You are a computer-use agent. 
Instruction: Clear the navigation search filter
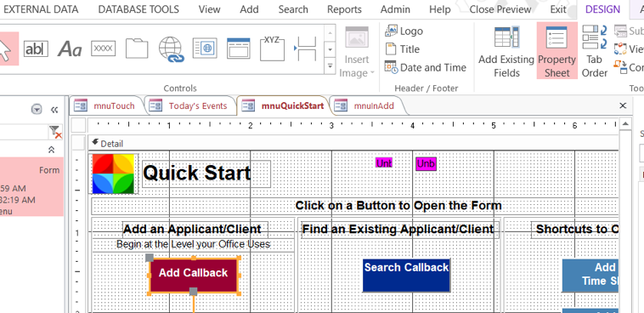coord(55,132)
